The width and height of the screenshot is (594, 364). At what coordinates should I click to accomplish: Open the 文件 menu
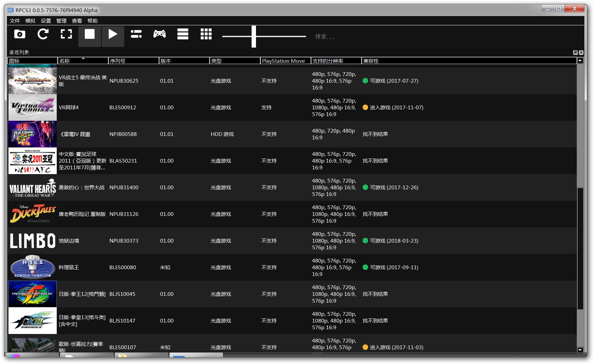15,21
